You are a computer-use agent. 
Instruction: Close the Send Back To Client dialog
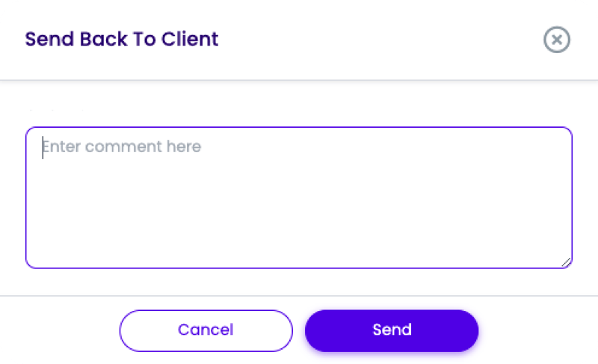556,40
